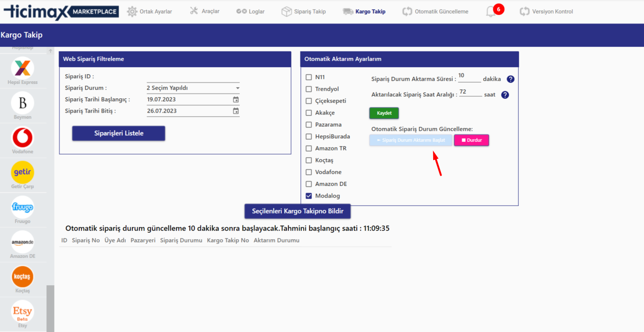Check the Trendyol checkbox
The image size is (644, 332).
point(309,89)
